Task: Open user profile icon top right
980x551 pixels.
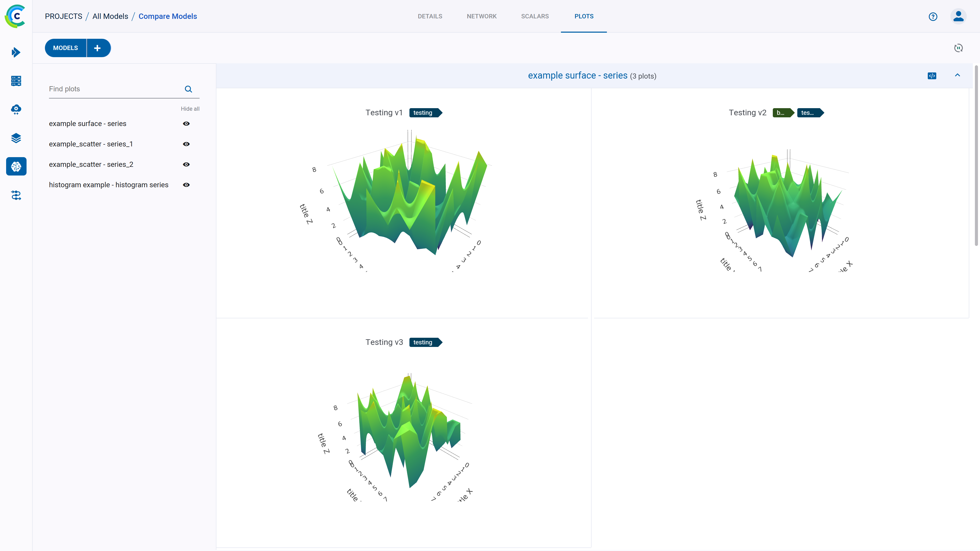Action: click(959, 16)
